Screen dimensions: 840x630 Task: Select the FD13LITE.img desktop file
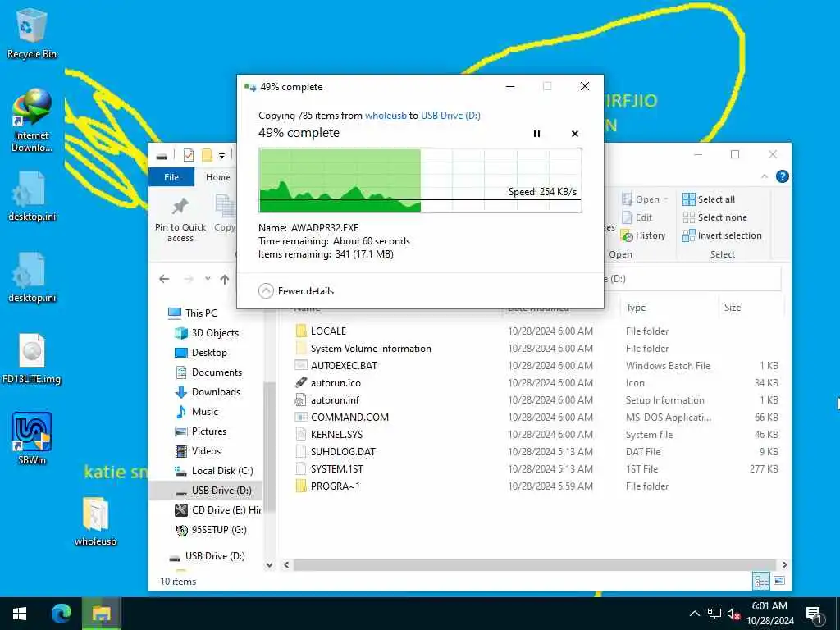[x=32, y=359]
